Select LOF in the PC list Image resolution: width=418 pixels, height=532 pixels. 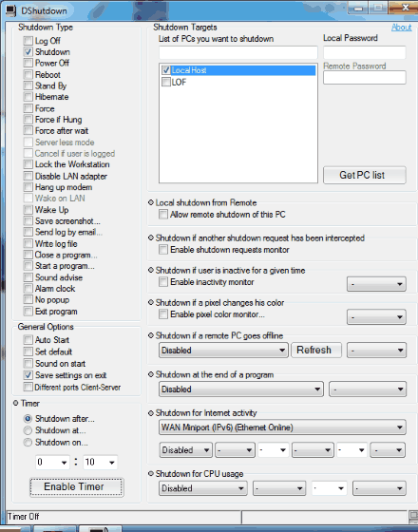tap(179, 82)
